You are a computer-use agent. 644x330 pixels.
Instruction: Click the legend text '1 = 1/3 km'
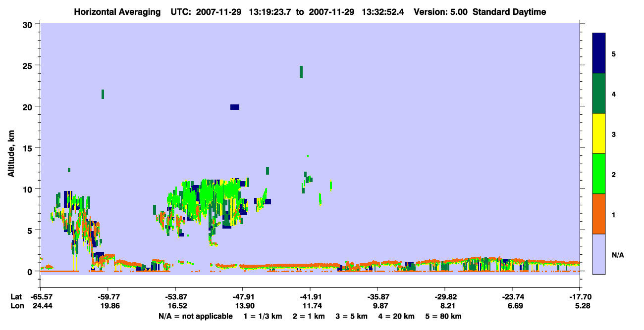pos(263,316)
